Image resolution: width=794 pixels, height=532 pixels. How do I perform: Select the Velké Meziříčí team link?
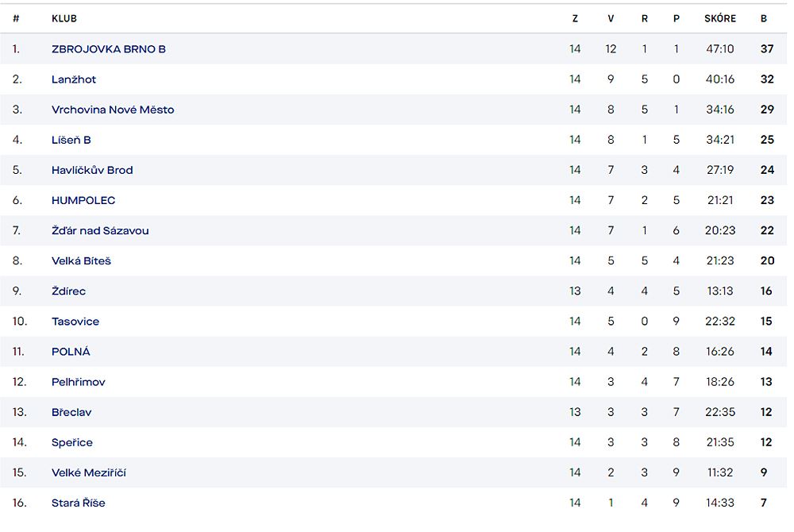coord(89,472)
